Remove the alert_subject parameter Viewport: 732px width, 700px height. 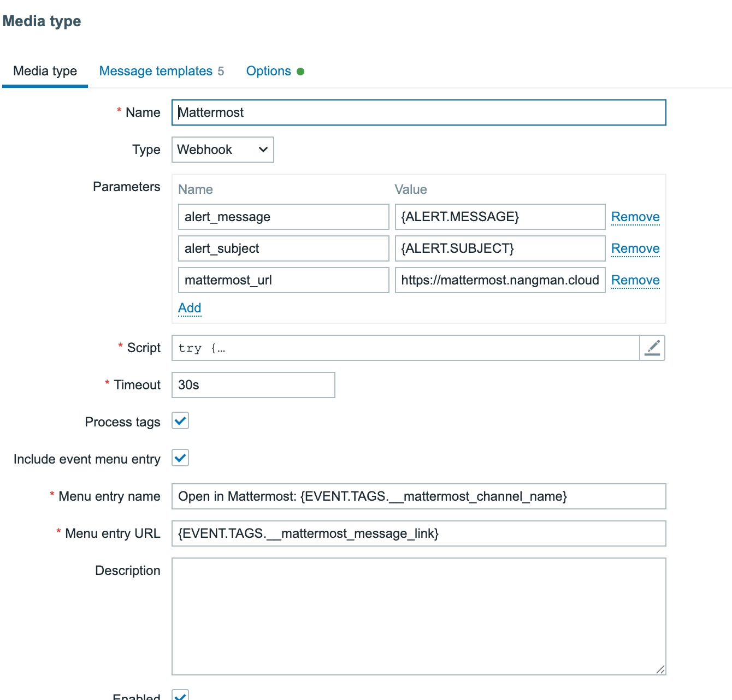[x=635, y=248]
